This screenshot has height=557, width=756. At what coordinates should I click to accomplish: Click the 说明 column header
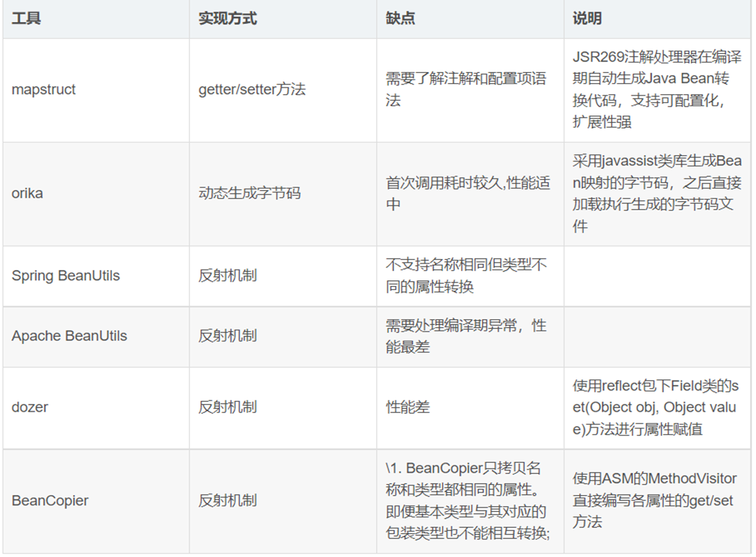658,19
